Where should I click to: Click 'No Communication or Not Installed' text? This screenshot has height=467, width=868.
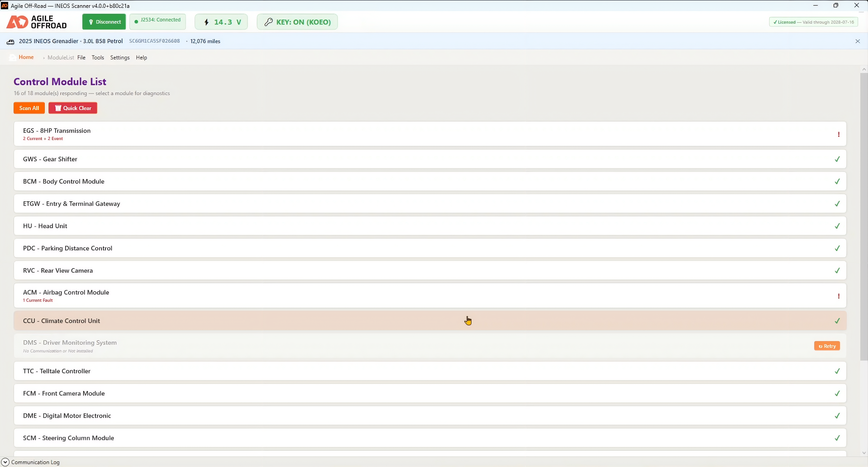[58, 351]
